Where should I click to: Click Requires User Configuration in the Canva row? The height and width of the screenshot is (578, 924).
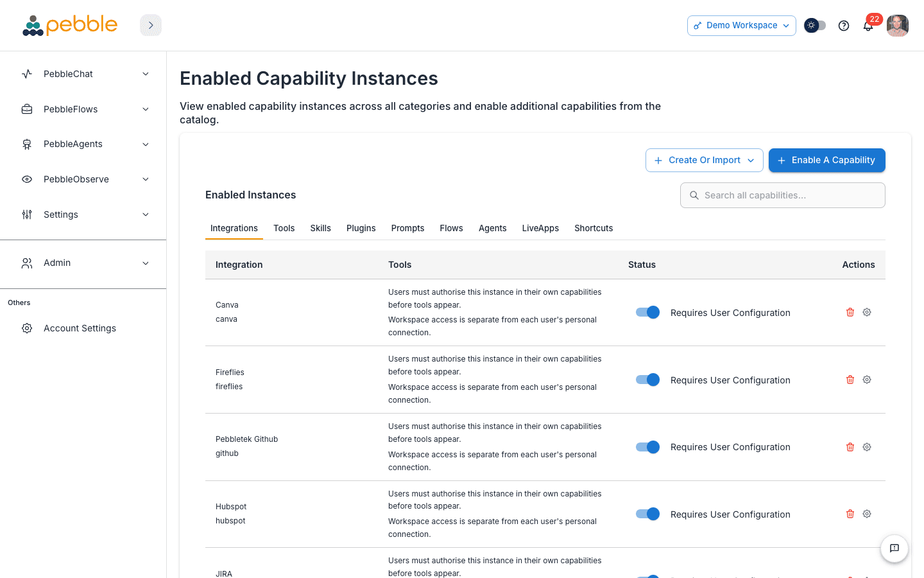[x=730, y=313]
